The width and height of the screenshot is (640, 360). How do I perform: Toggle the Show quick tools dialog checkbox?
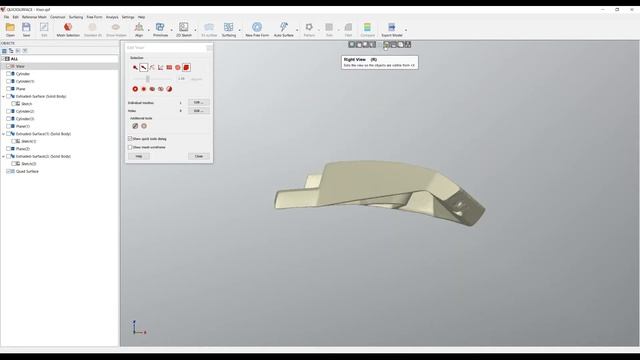[130, 139]
